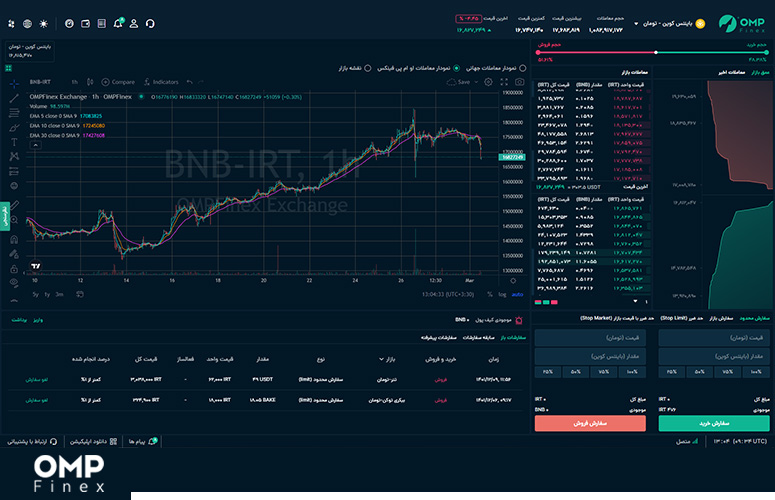Select the Fibonacci lines tool
The height and width of the screenshot is (500, 775).
(x=14, y=113)
